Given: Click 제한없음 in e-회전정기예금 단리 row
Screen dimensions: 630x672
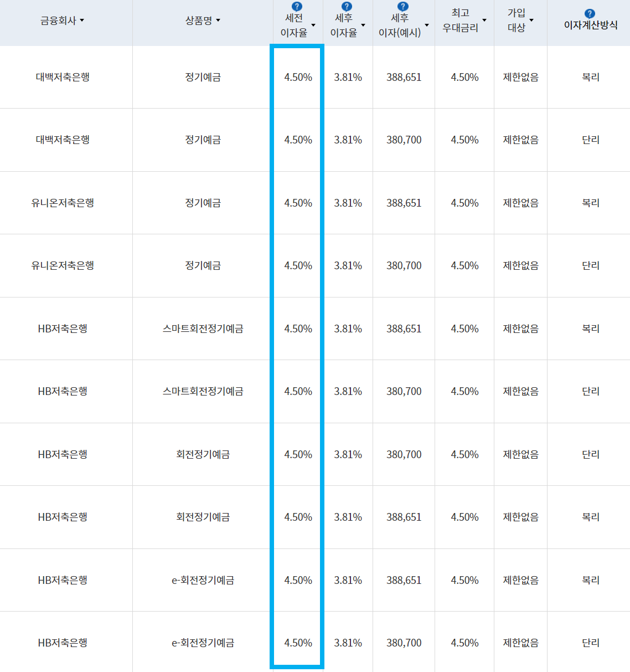Looking at the screenshot, I should pyautogui.click(x=521, y=643).
